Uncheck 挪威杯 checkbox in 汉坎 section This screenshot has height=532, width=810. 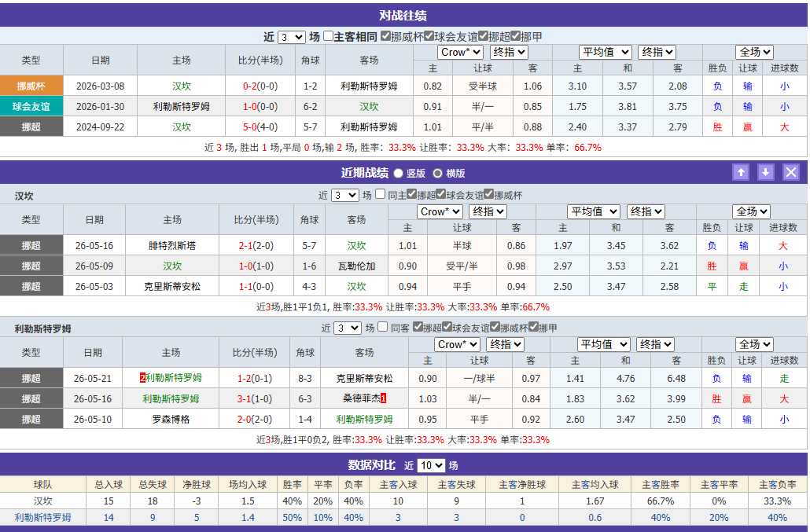[x=488, y=194]
